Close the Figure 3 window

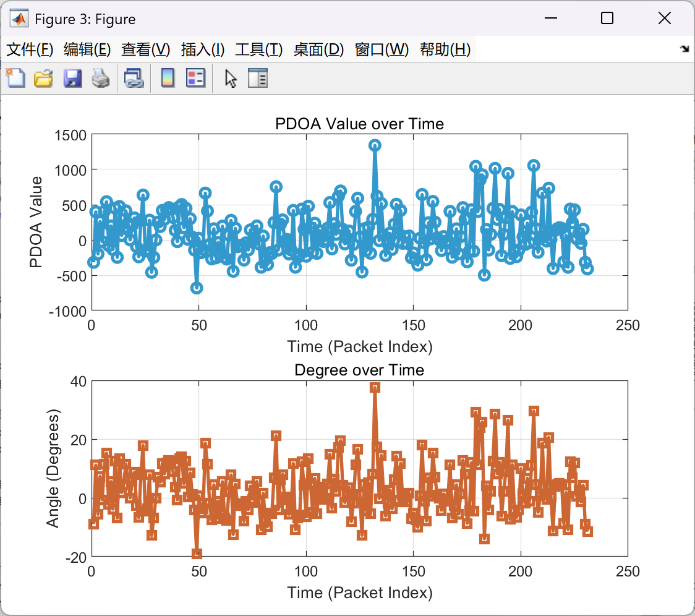pos(665,18)
